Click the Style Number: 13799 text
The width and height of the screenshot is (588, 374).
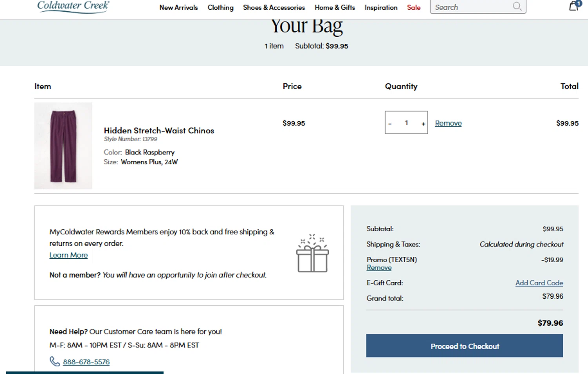pos(131,139)
